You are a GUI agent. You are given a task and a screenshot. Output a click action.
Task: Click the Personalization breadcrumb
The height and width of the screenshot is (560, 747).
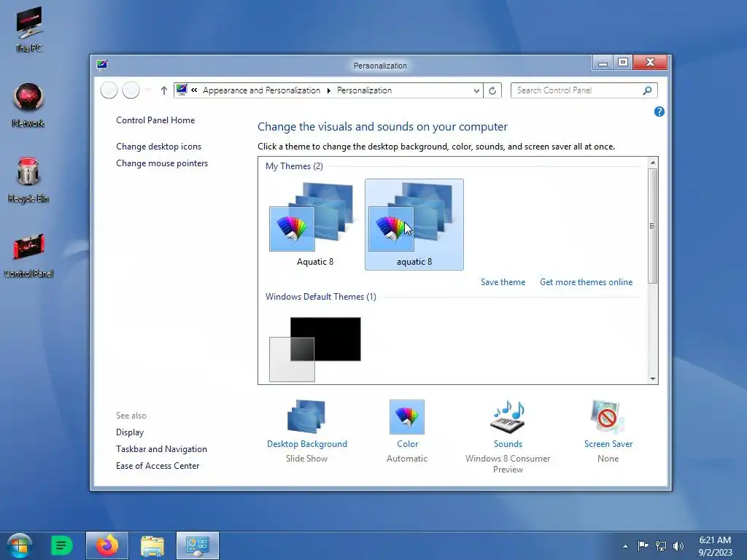(365, 90)
